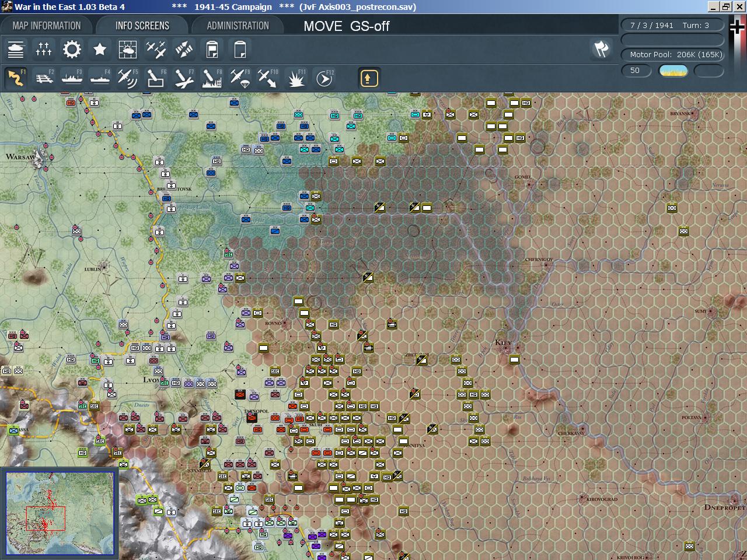Open the losses screen with grave crosses icon
This screenshot has width=747, height=560.
point(44,50)
